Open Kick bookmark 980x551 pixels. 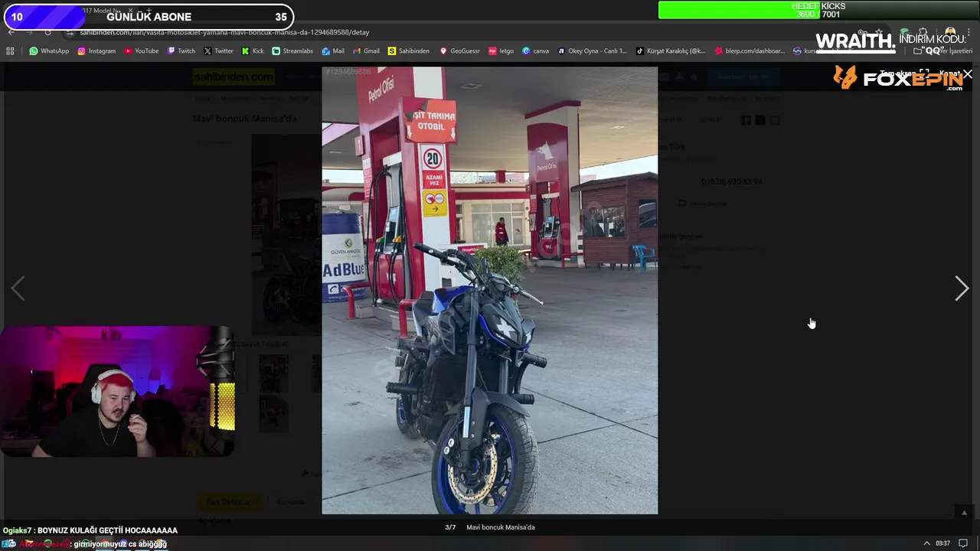[x=253, y=51]
